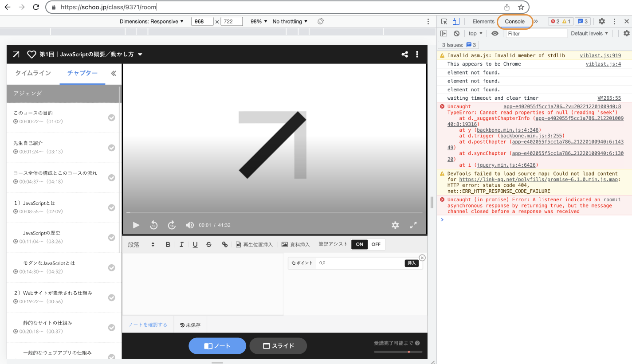The width and height of the screenshot is (632, 364).
Task: Toggle underline formatting in note editor
Action: 195,244
